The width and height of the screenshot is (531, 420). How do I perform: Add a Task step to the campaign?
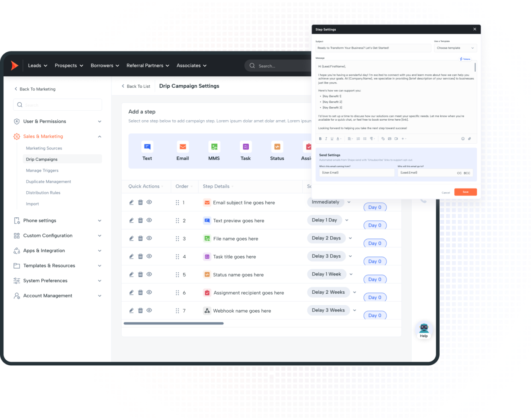[x=245, y=151]
